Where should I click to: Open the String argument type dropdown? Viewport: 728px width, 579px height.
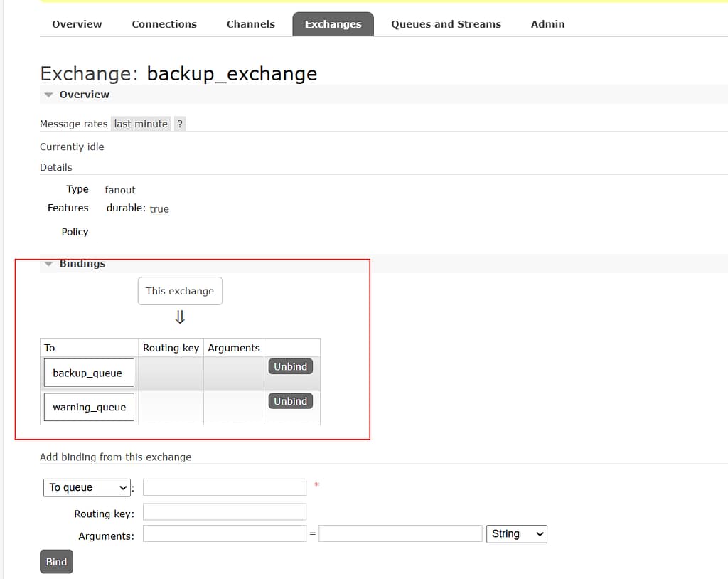pyautogui.click(x=515, y=533)
